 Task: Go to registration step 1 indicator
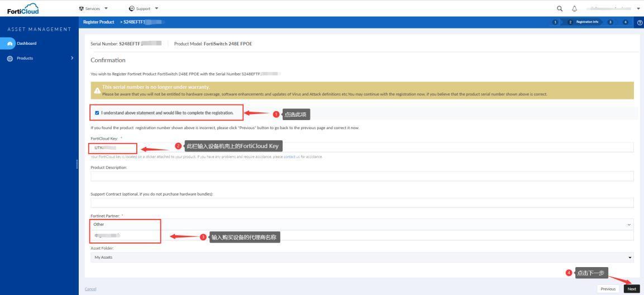(x=555, y=22)
